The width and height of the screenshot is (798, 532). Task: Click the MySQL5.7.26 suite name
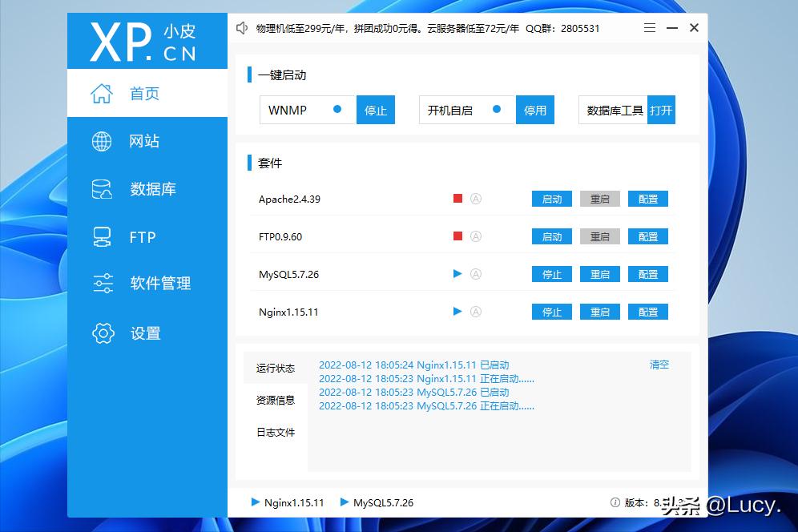pos(288,274)
